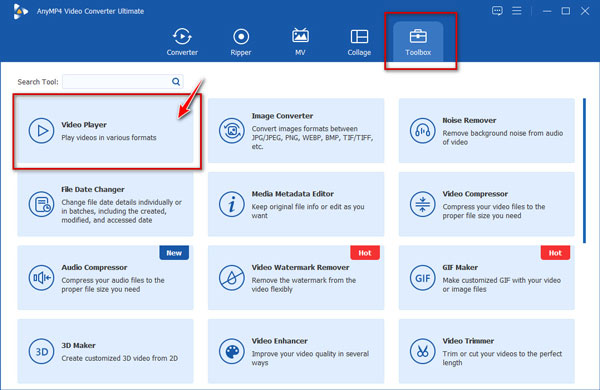Go to the Collage tab
Viewport: 600px width, 390px height.
coord(359,42)
